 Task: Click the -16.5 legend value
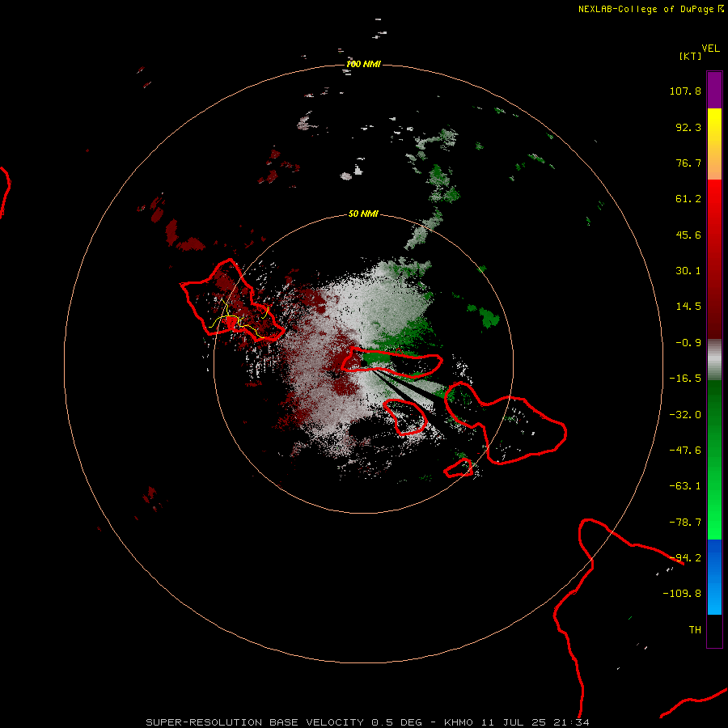685,379
